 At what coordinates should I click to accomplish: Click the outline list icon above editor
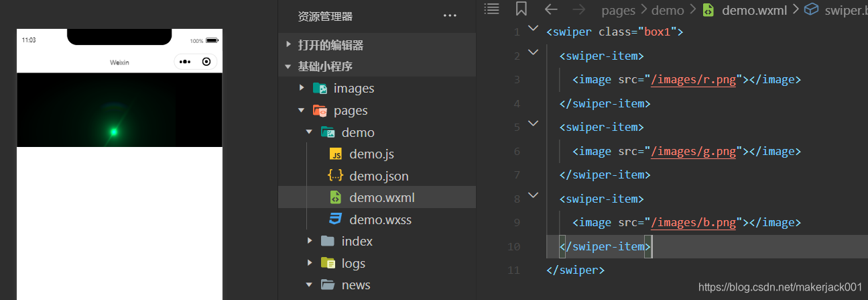click(492, 9)
